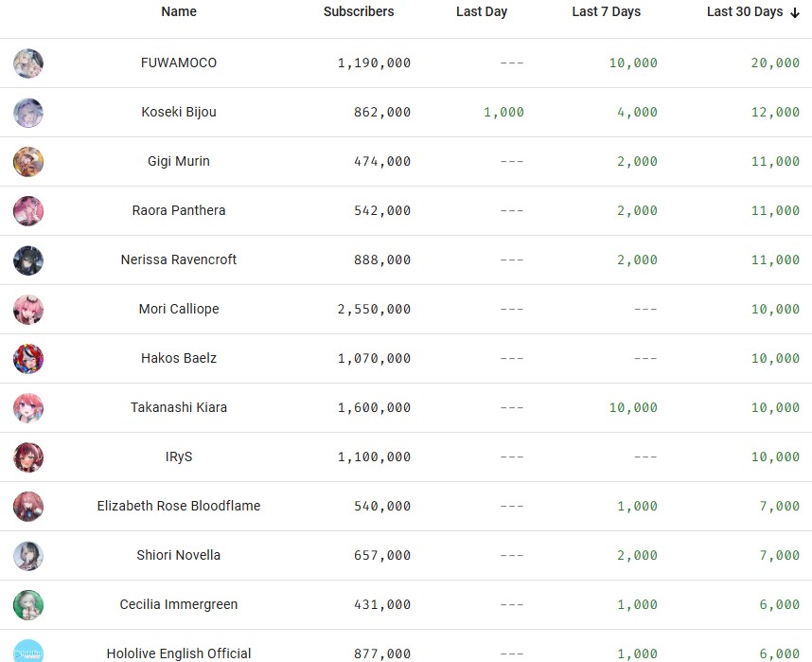This screenshot has width=812, height=662.
Task: Select Takanashi Kiara's avatar icon
Action: coord(28,408)
